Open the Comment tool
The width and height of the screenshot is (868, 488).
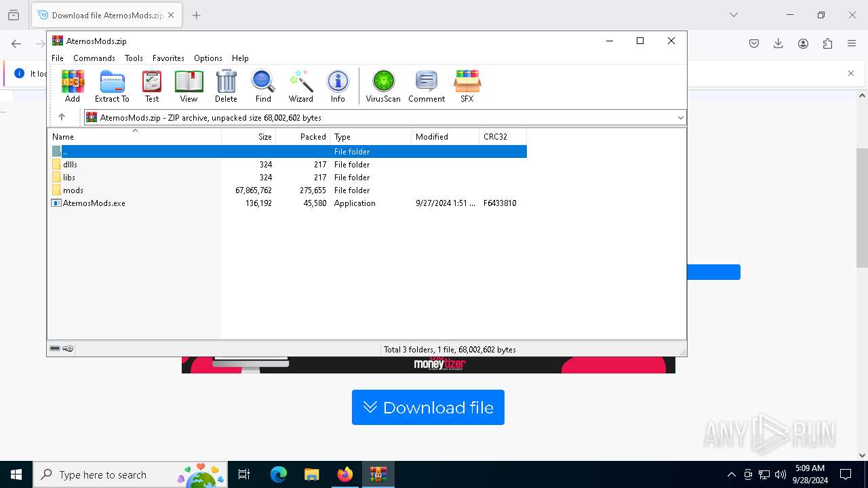(x=427, y=86)
